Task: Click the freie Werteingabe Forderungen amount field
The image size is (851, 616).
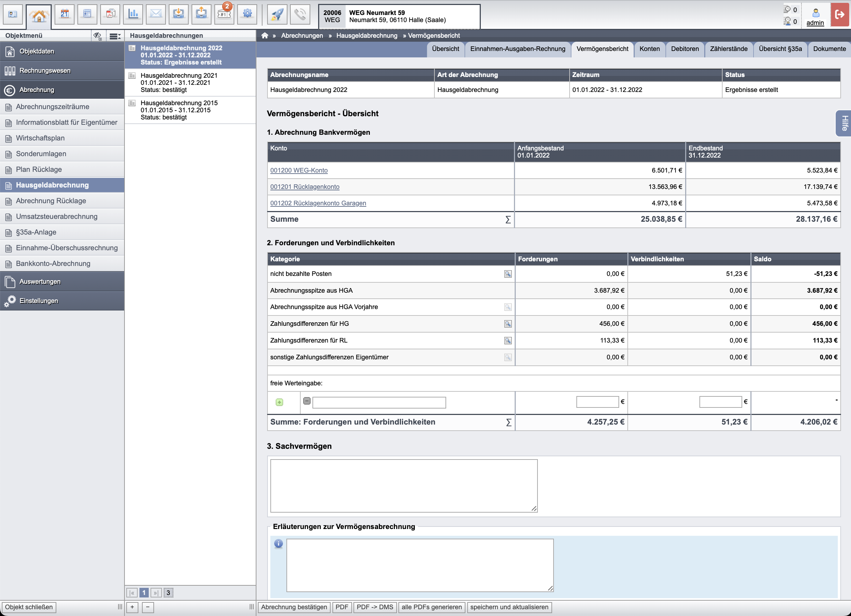Action: click(x=597, y=402)
